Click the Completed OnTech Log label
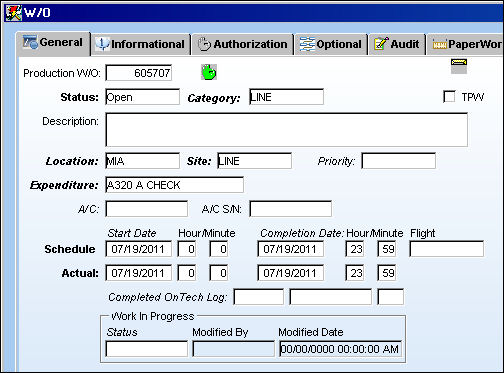Viewport: 504px width, 373px height. click(167, 297)
